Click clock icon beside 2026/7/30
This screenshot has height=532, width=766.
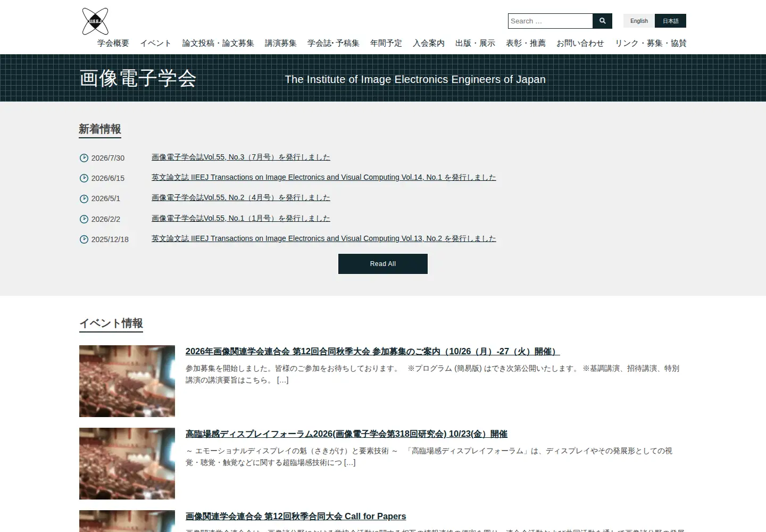click(x=84, y=158)
